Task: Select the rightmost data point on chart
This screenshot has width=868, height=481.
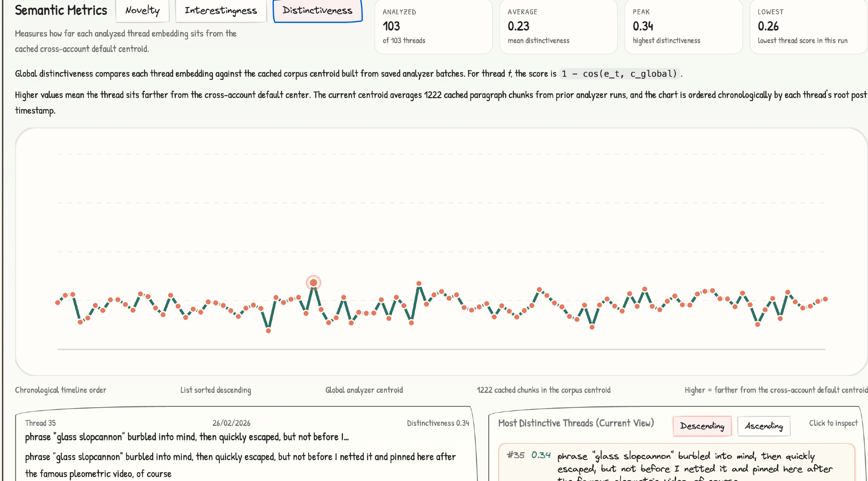Action: pos(825,299)
